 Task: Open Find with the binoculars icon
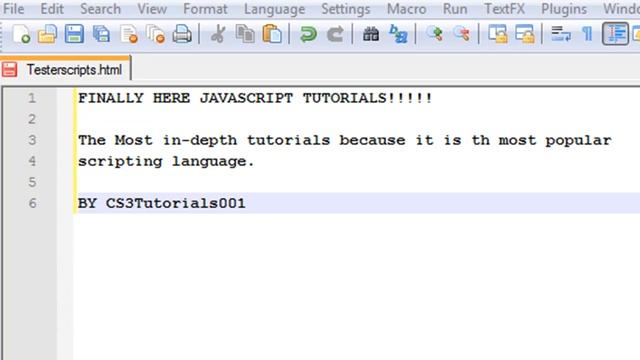(x=371, y=34)
